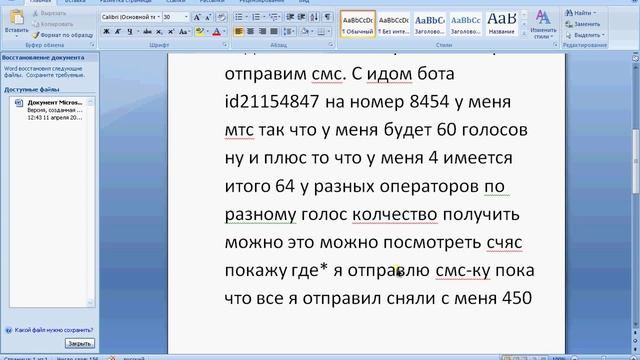Open the Абзац dialog launcher
The width and height of the screenshot is (640, 360).
(331, 45)
